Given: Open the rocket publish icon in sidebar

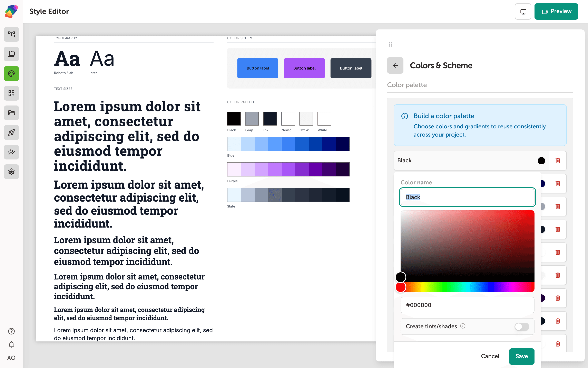Looking at the screenshot, I should point(11,132).
